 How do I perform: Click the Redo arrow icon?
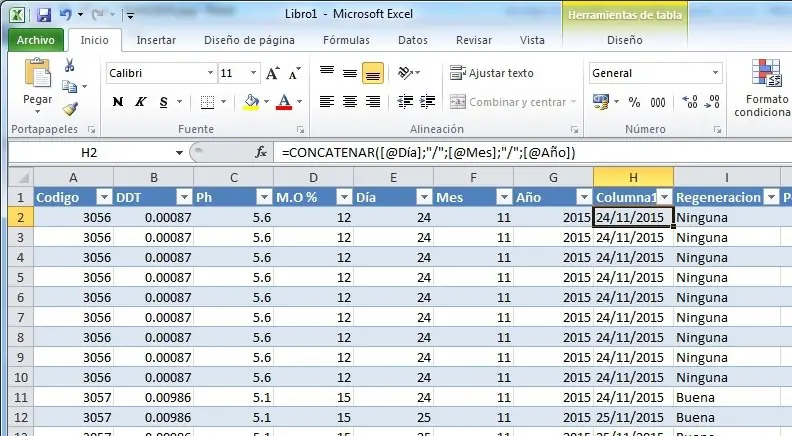click(x=97, y=15)
